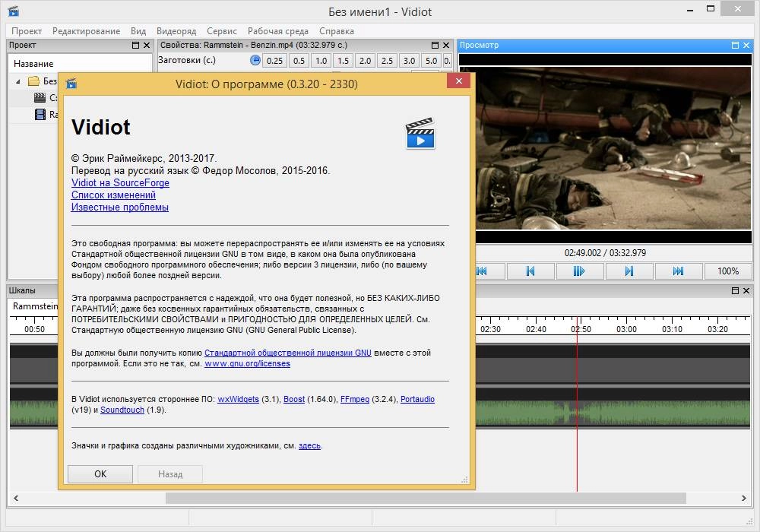
Task: Select the 5.0 seconds preset
Action: click(431, 61)
